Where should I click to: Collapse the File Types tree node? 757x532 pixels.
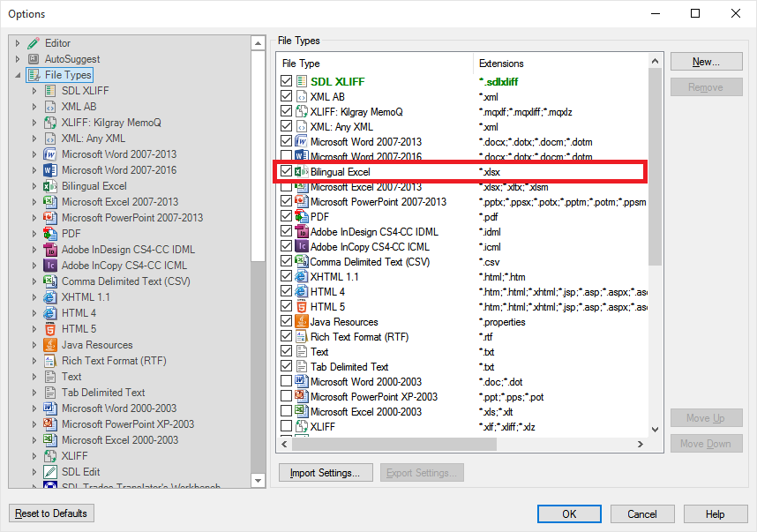[x=18, y=75]
